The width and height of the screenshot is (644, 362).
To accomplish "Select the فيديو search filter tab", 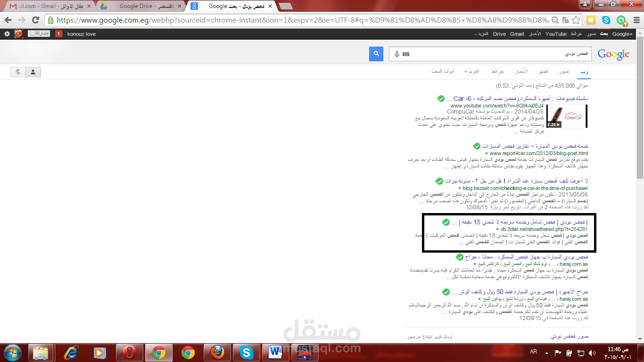I will pyautogui.click(x=544, y=71).
